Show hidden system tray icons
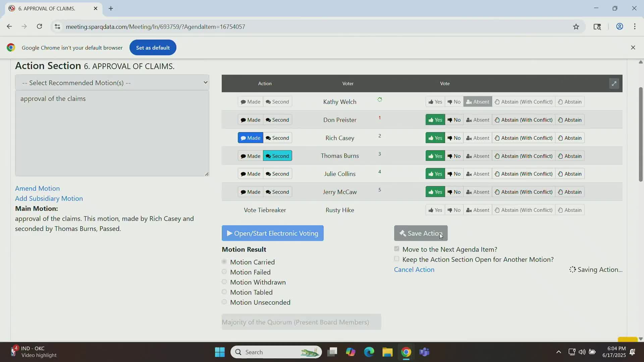Viewport: 644px width, 362px height. click(558, 352)
